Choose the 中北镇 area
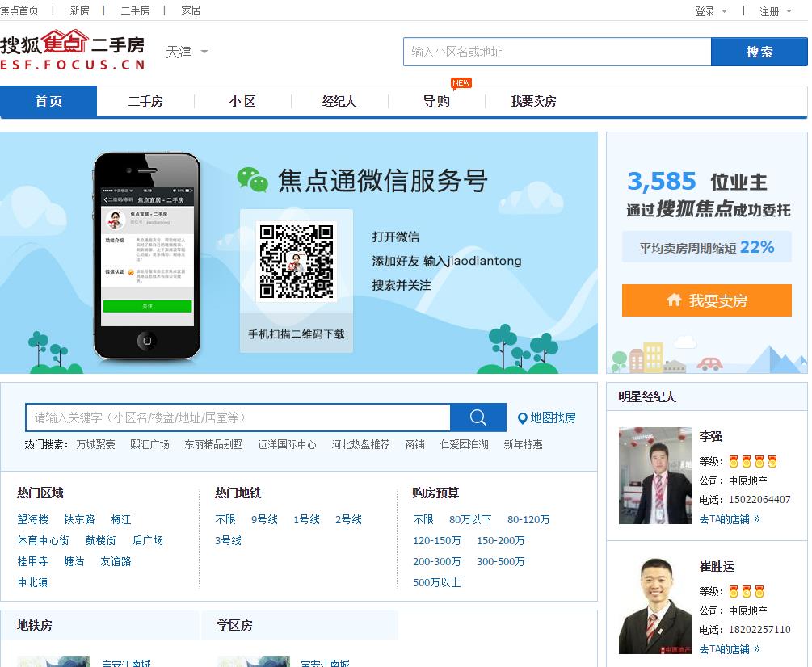 32,583
